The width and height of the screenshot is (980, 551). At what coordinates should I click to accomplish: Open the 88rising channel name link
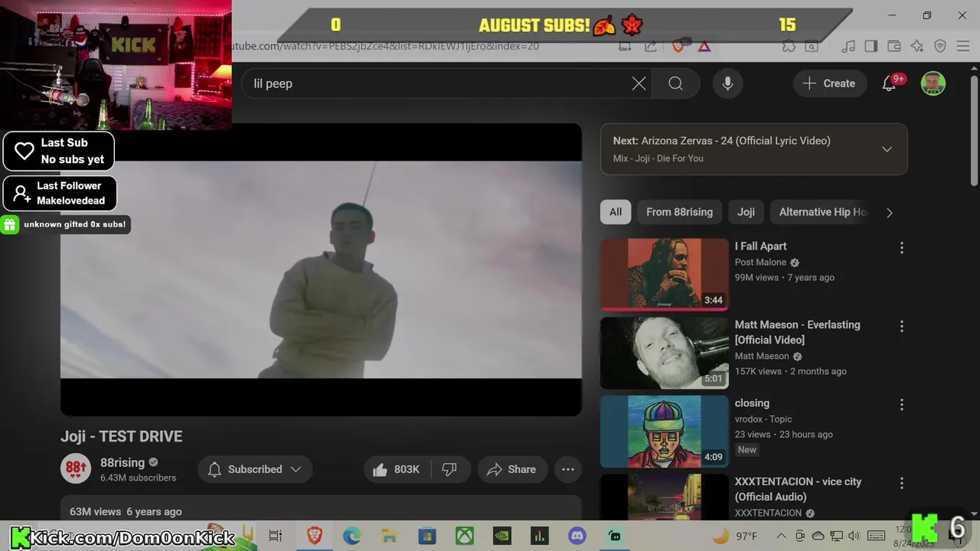coord(122,462)
